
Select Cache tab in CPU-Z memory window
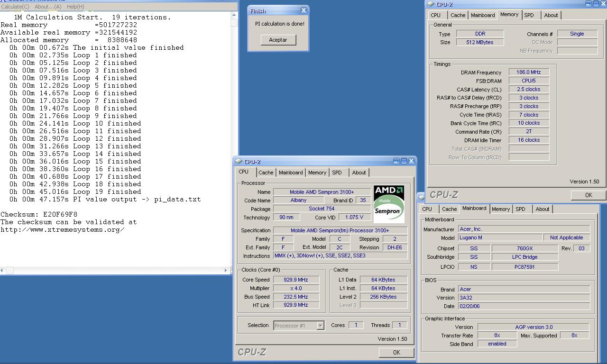click(x=458, y=15)
